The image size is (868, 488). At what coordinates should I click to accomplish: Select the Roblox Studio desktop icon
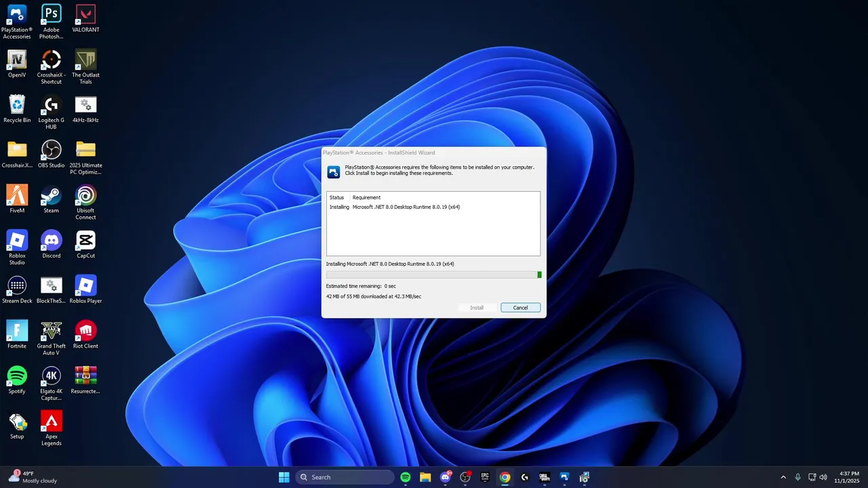[x=17, y=248]
